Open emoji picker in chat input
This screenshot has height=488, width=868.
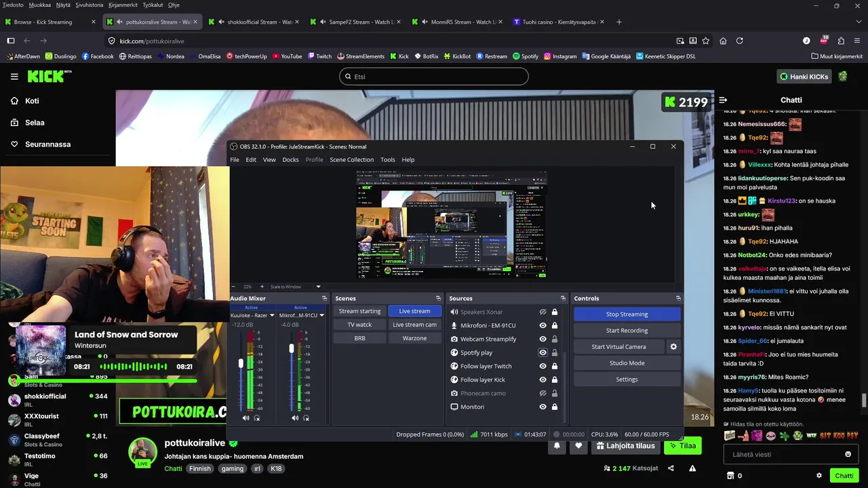(848, 454)
